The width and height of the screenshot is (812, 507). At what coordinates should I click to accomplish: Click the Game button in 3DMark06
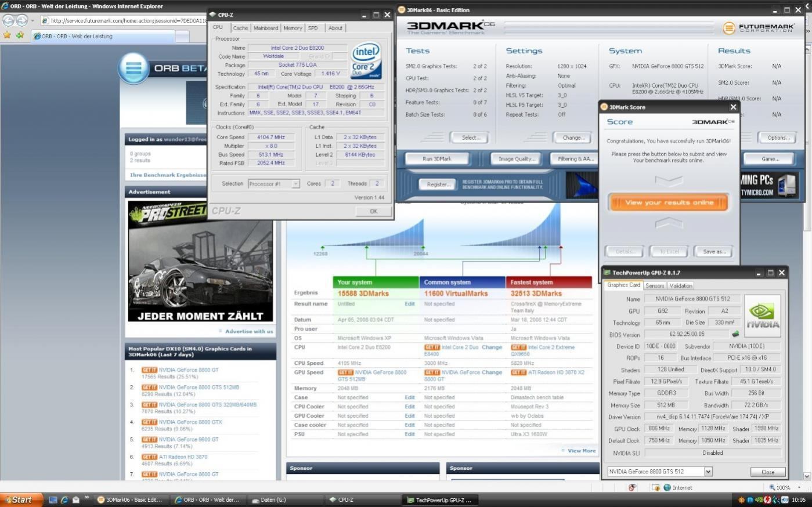pyautogui.click(x=770, y=159)
